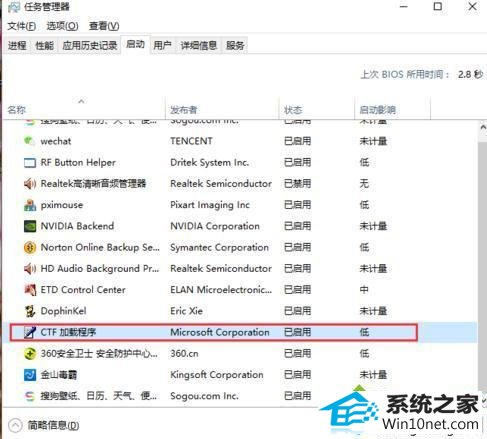
Task: Sort by the 状态 column header
Action: 293,110
